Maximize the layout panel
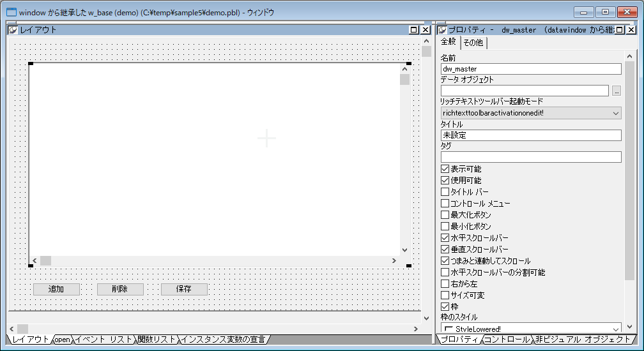 414,30
